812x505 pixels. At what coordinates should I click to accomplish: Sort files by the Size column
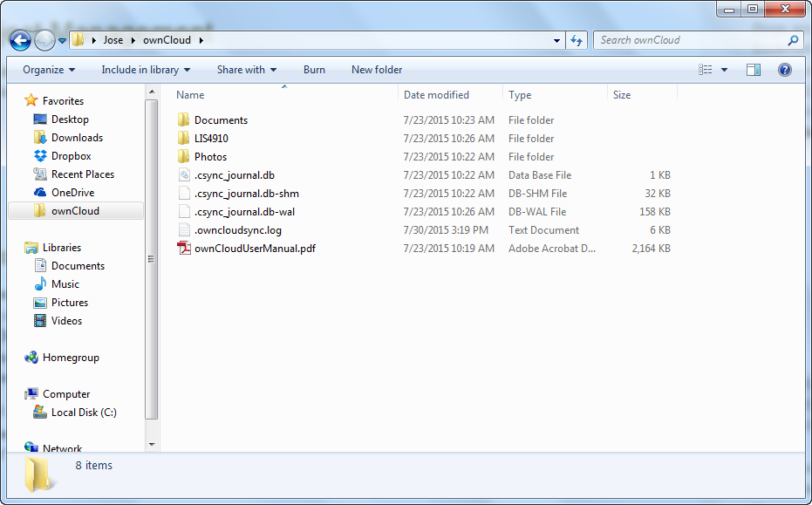coord(621,95)
